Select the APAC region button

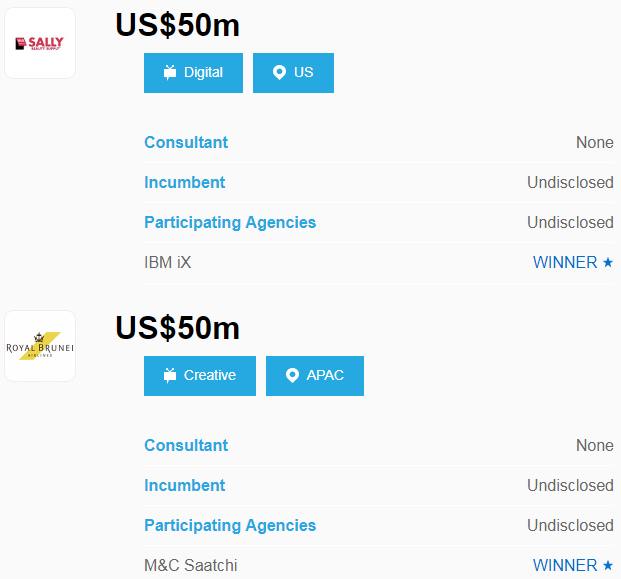(x=315, y=376)
